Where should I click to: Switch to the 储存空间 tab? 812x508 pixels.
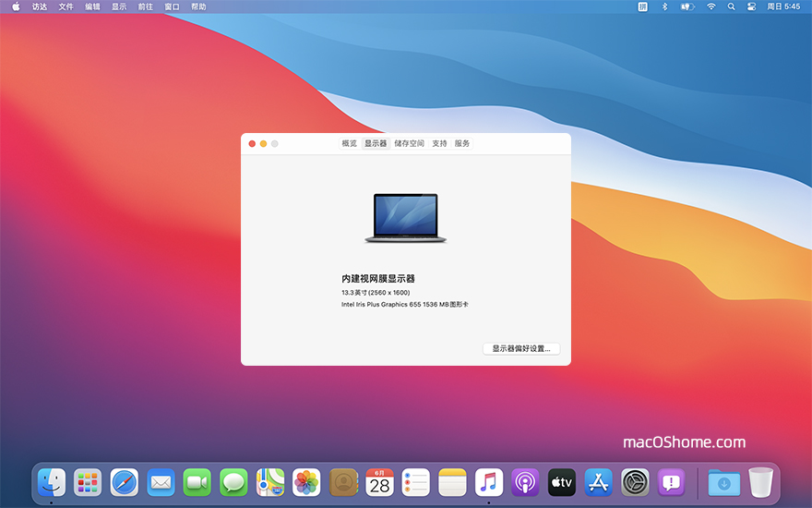(409, 143)
